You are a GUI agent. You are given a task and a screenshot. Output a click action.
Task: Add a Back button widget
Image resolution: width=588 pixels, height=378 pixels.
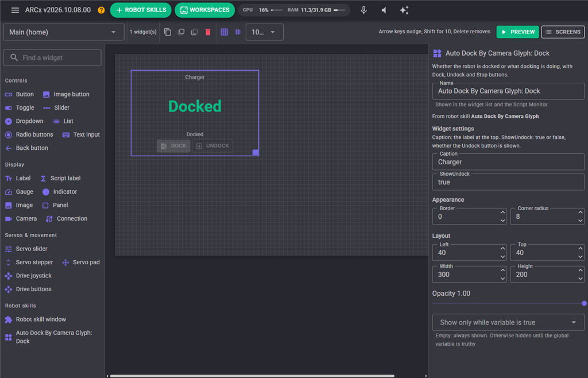26,148
